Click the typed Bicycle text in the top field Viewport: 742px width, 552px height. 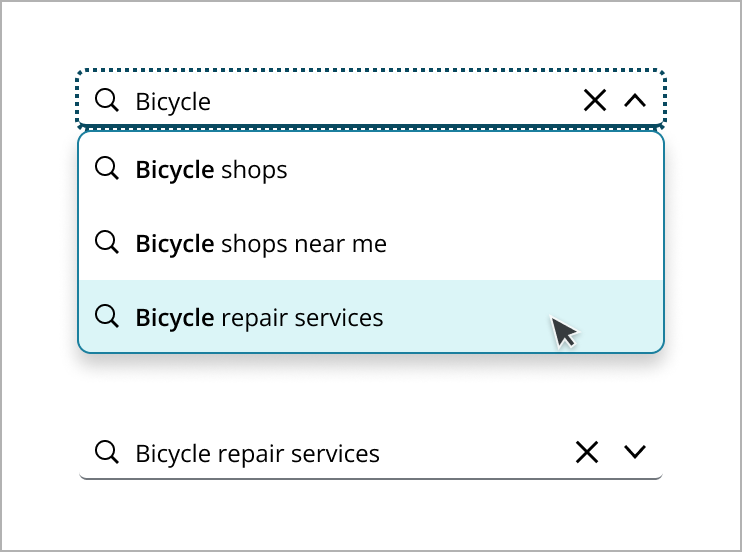click(x=173, y=101)
